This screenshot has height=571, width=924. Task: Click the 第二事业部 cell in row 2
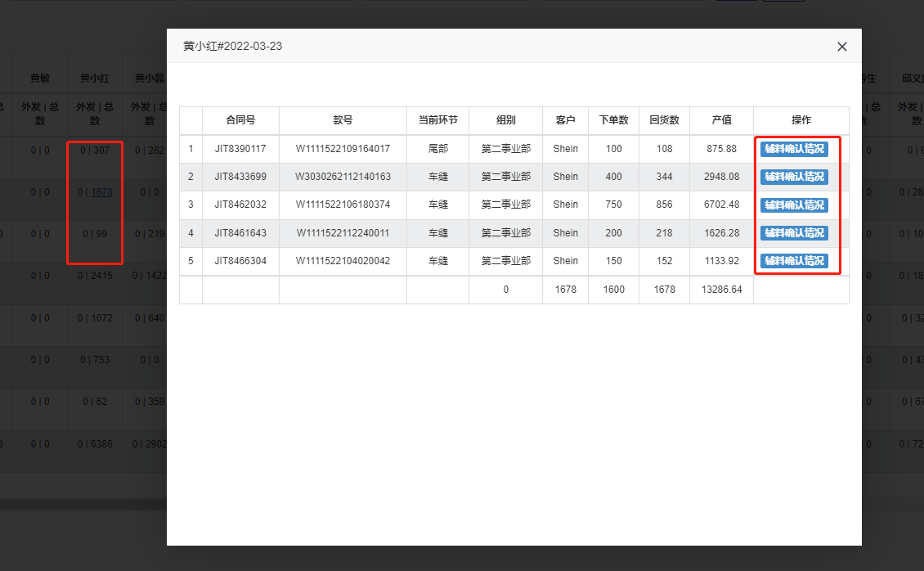[x=505, y=177]
